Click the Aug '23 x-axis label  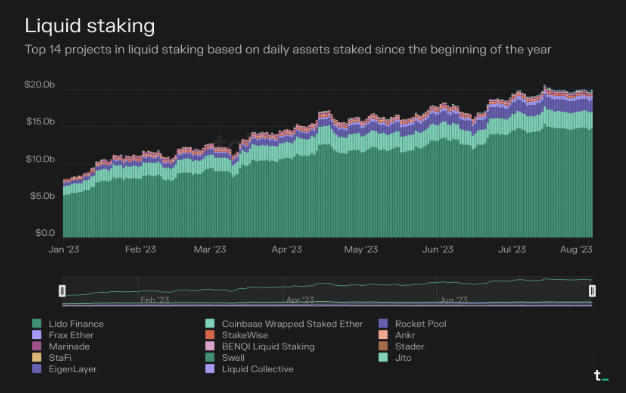pos(576,250)
